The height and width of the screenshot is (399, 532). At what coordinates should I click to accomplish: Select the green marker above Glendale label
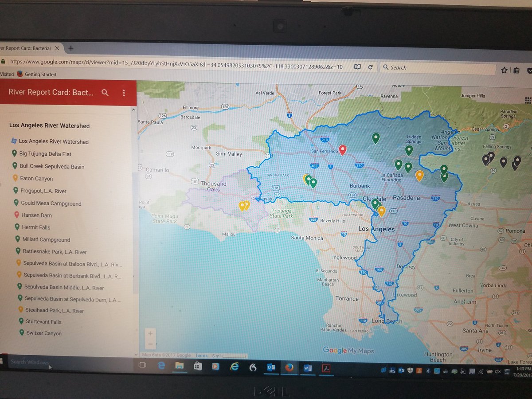pos(375,204)
